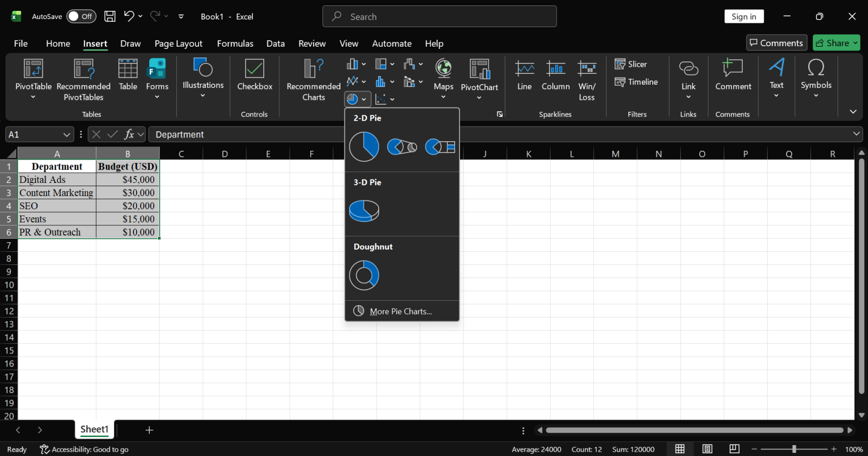Open the Name Box dropdown
The height and width of the screenshot is (456, 868).
(x=67, y=134)
